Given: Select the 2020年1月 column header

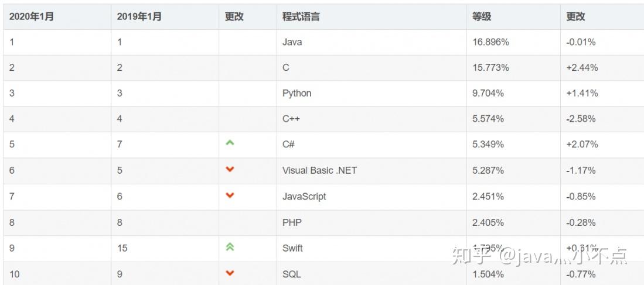Looking at the screenshot, I should click(32, 17).
